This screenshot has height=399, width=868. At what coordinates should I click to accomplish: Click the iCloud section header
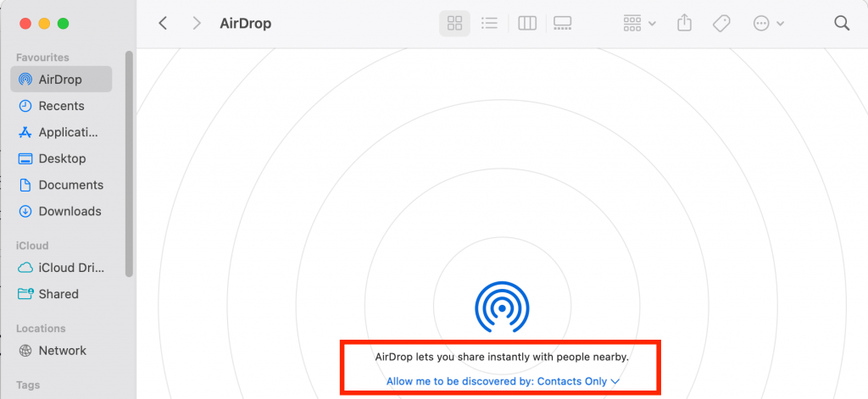(x=32, y=246)
